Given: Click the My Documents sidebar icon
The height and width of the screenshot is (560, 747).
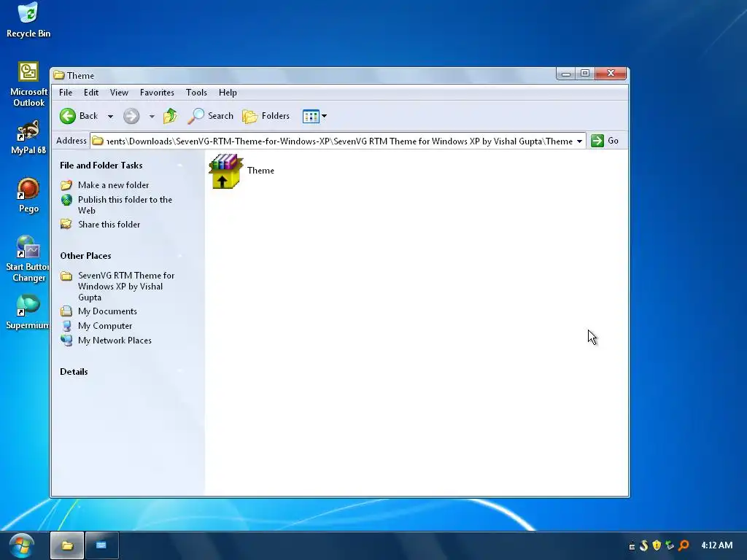Looking at the screenshot, I should point(66,311).
